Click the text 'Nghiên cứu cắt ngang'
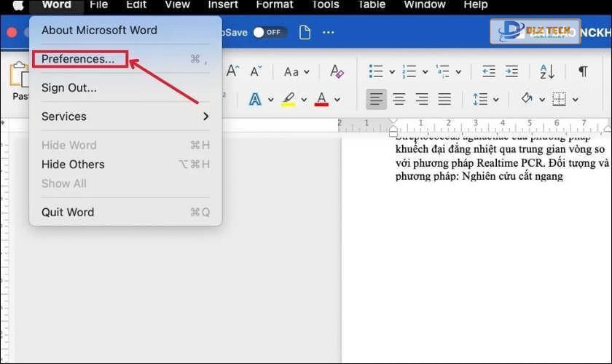The image size is (612, 364). tap(512, 176)
